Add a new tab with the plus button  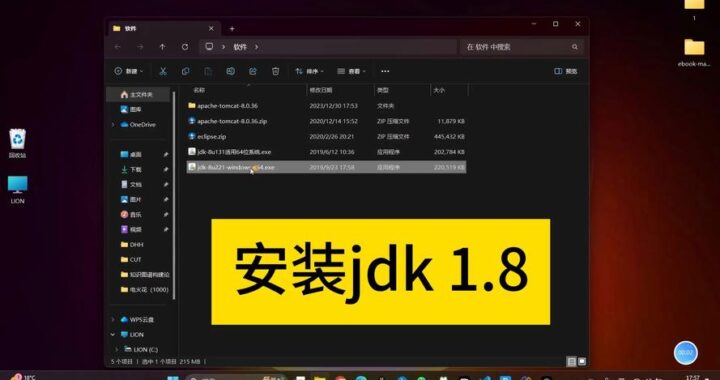pyautogui.click(x=232, y=28)
